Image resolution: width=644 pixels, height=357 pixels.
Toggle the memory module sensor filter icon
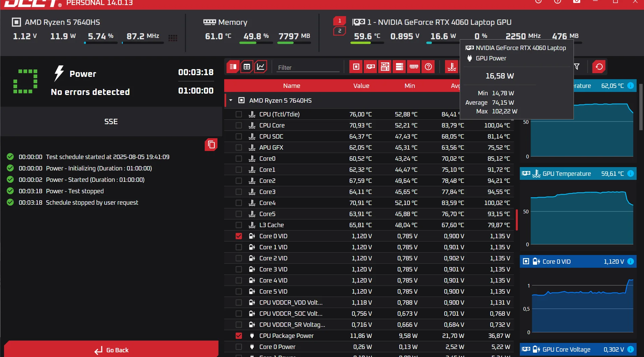coord(414,67)
